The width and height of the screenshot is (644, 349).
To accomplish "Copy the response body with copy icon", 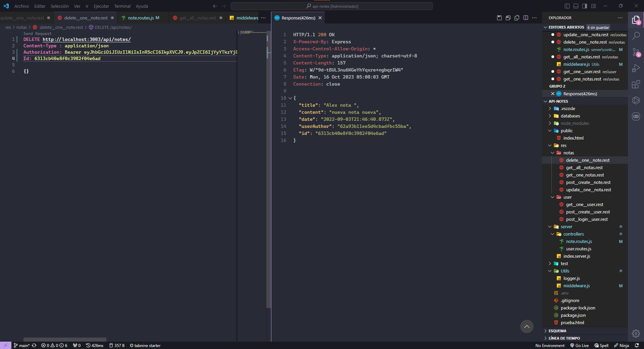I will pyautogui.click(x=517, y=18).
